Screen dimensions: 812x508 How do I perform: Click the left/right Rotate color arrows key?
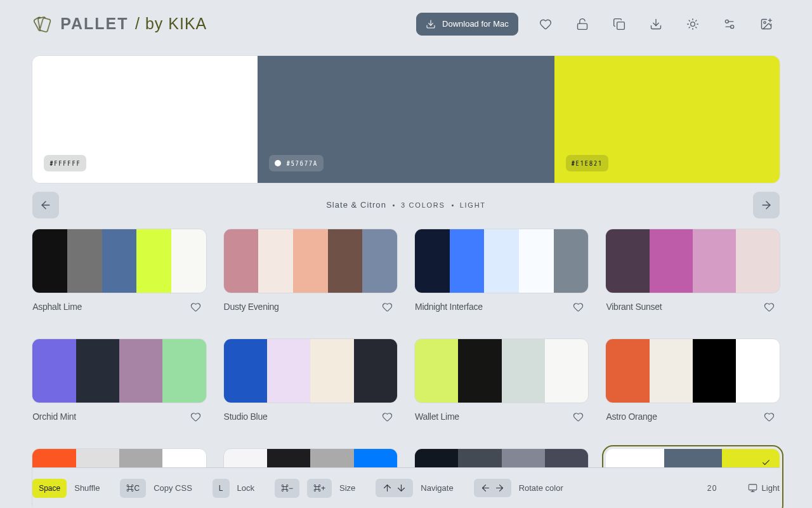[492, 488]
